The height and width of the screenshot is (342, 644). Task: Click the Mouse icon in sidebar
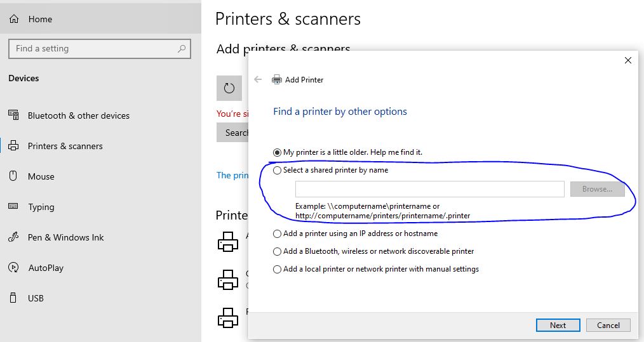pyautogui.click(x=13, y=176)
